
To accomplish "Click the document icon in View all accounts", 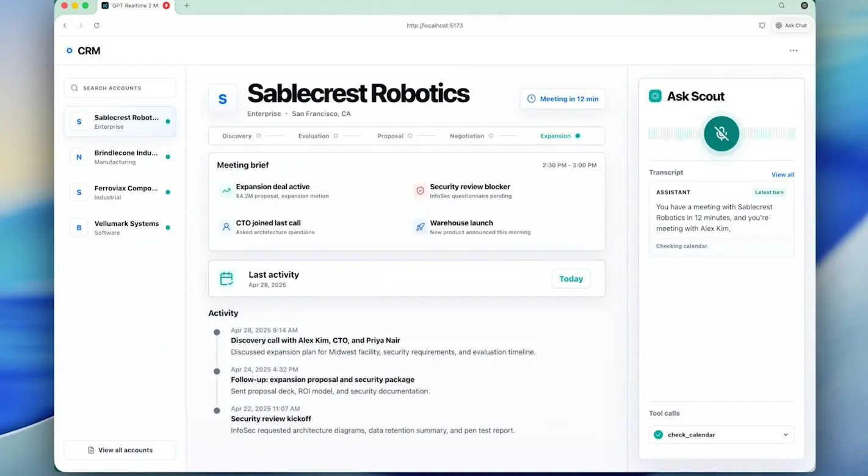I will (91, 450).
